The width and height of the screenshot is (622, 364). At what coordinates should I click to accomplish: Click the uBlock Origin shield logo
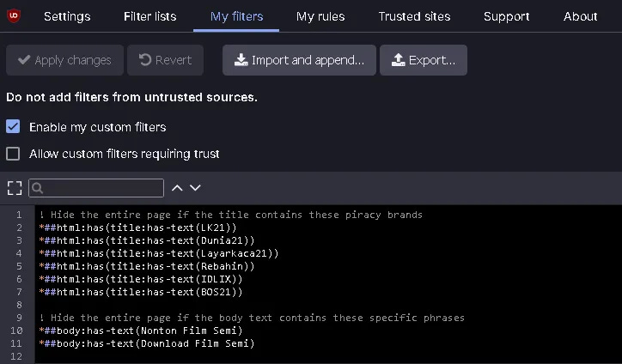(x=14, y=15)
